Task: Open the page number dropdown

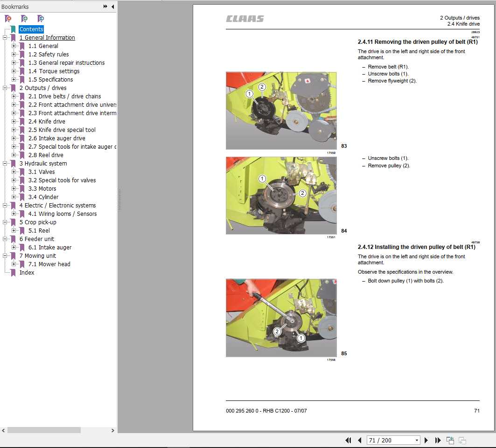Action: tap(417, 440)
